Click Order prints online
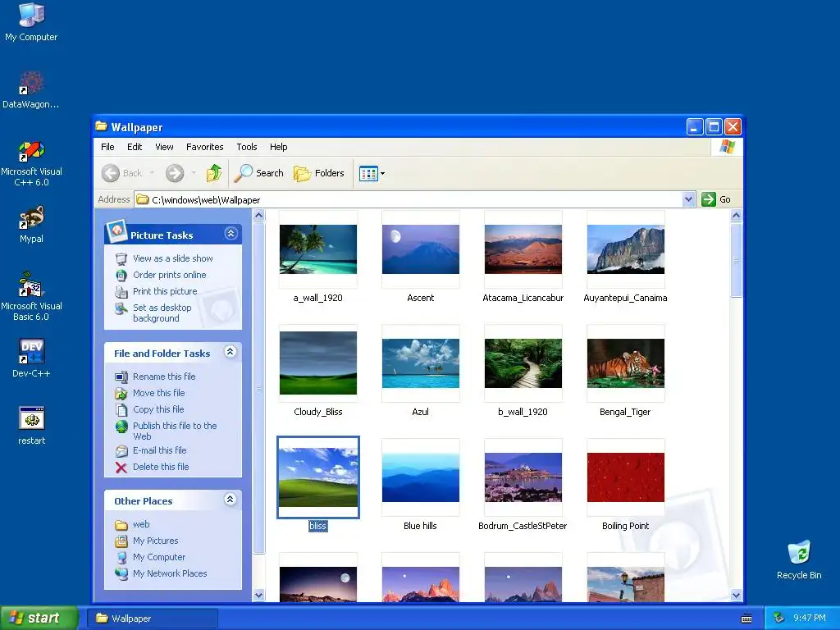 click(x=169, y=275)
